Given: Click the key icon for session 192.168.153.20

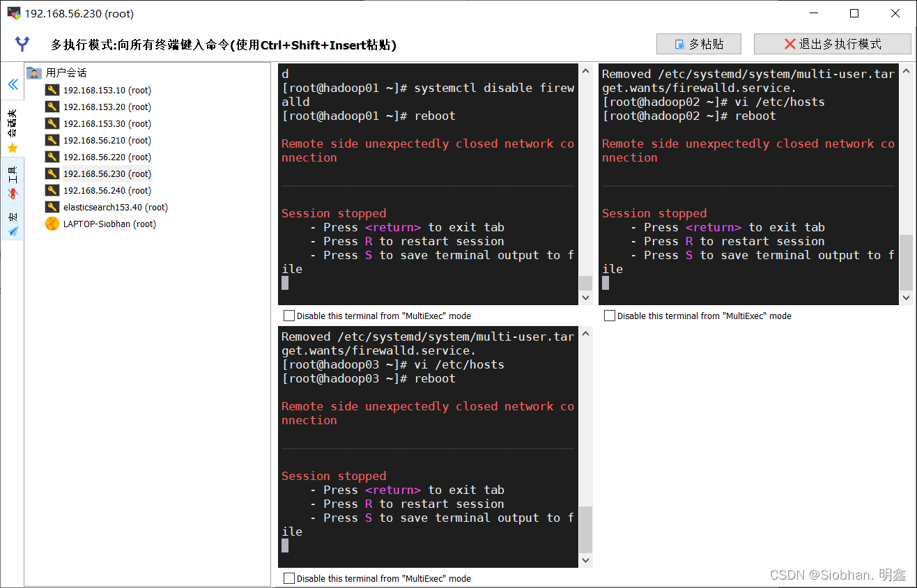Looking at the screenshot, I should tap(52, 107).
